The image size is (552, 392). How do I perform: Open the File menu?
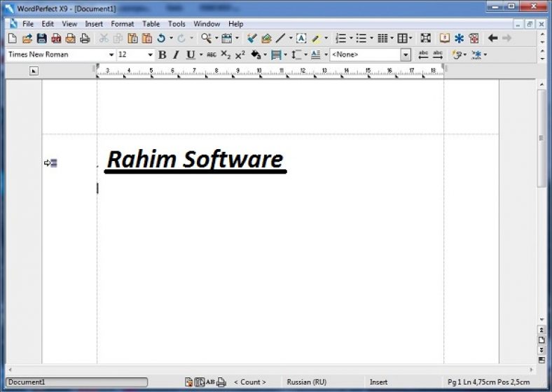pos(28,24)
